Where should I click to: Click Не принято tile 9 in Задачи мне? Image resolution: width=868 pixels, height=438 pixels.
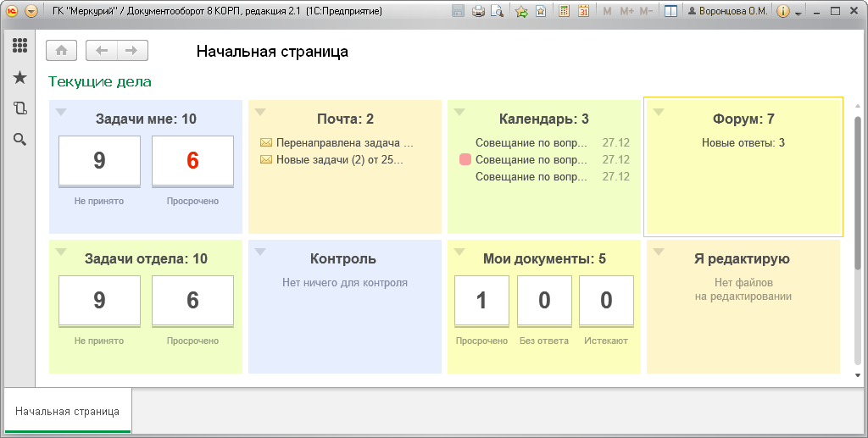coord(100,160)
